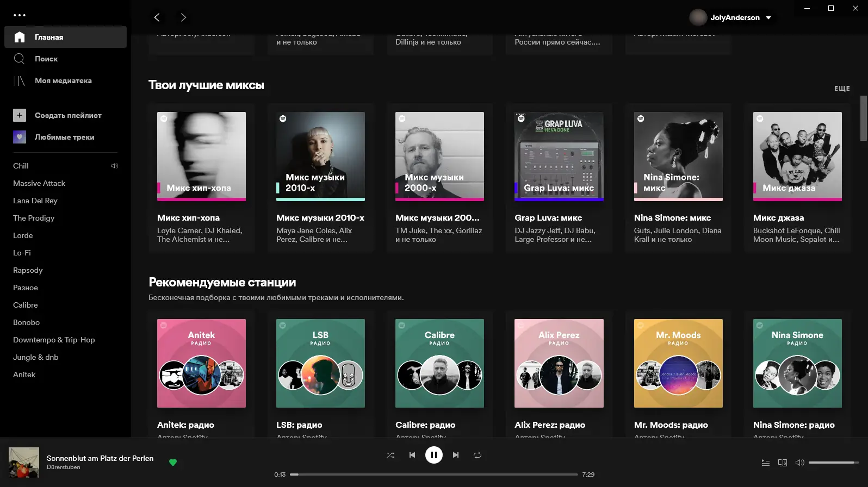This screenshot has height=487, width=868.
Task: Open the Mr. Moods радио station cover
Action: [x=678, y=363]
